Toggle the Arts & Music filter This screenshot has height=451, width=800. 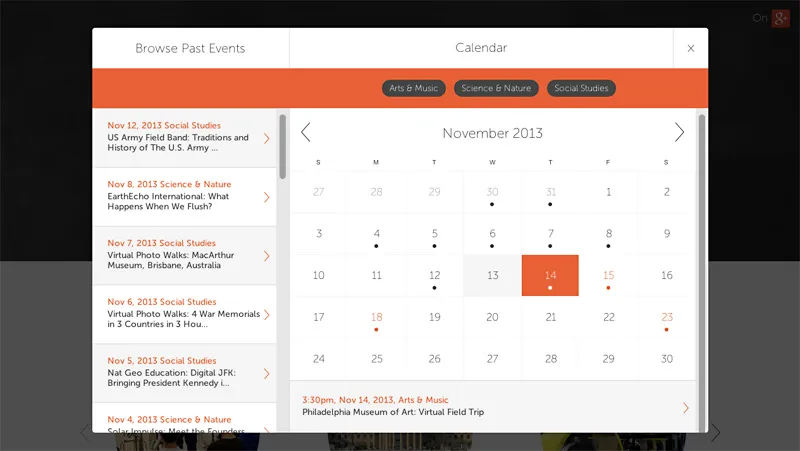point(414,88)
